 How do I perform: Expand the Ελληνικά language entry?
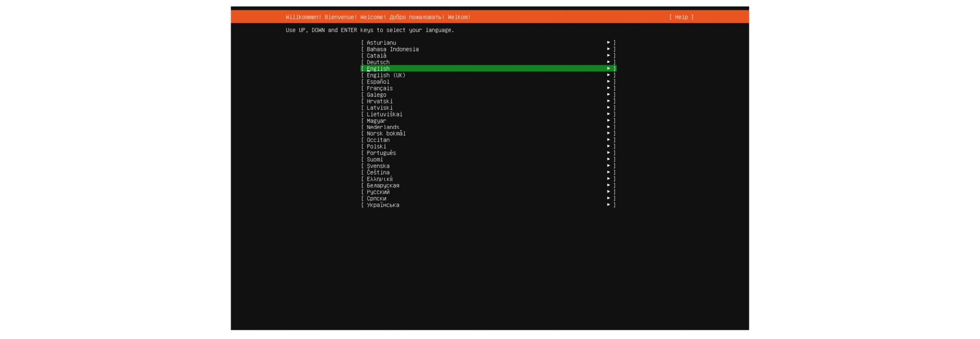pos(608,179)
